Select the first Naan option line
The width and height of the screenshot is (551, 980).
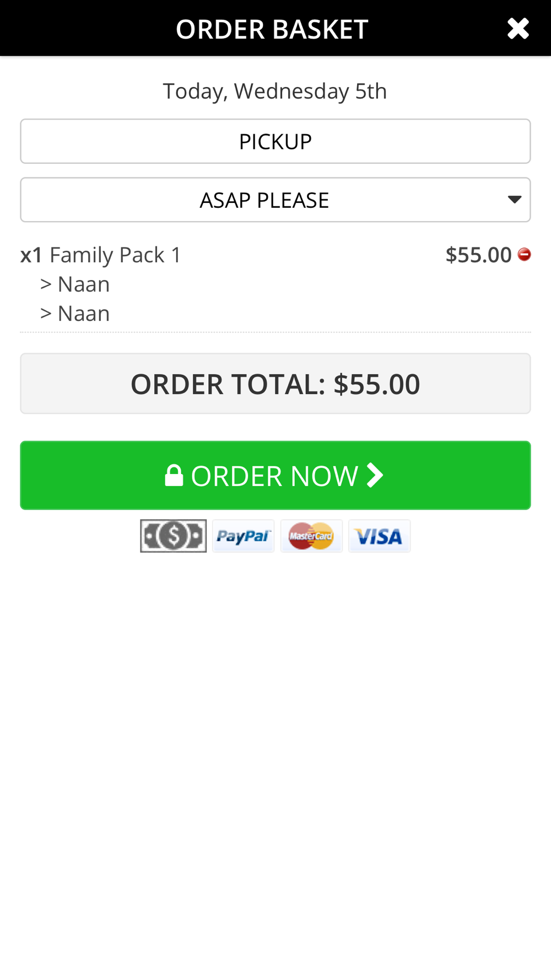tap(83, 284)
